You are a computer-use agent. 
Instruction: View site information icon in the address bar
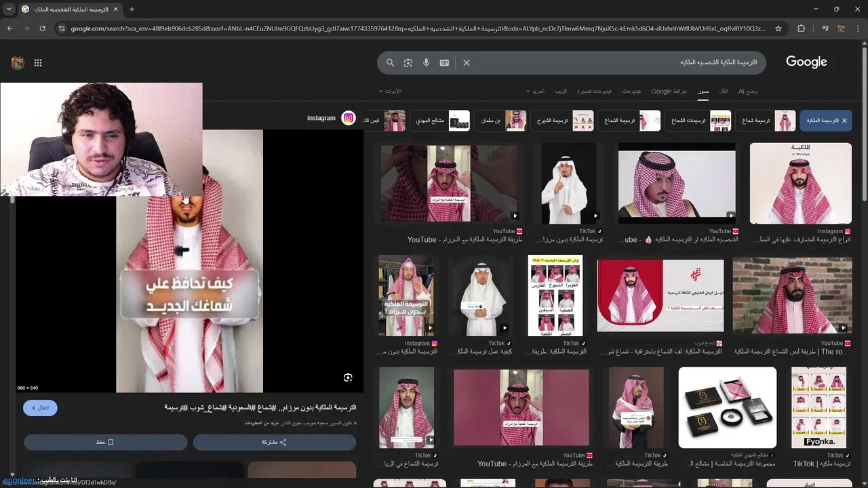pyautogui.click(x=62, y=28)
